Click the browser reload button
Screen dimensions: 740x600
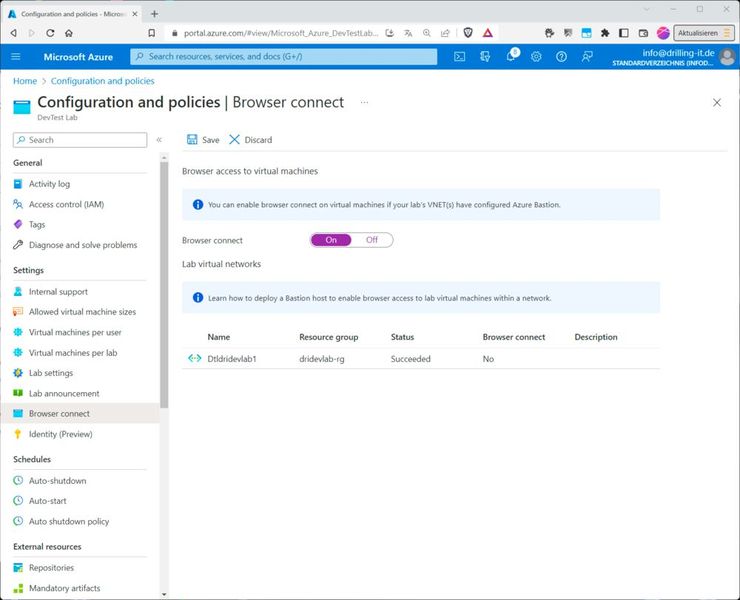click(x=50, y=33)
